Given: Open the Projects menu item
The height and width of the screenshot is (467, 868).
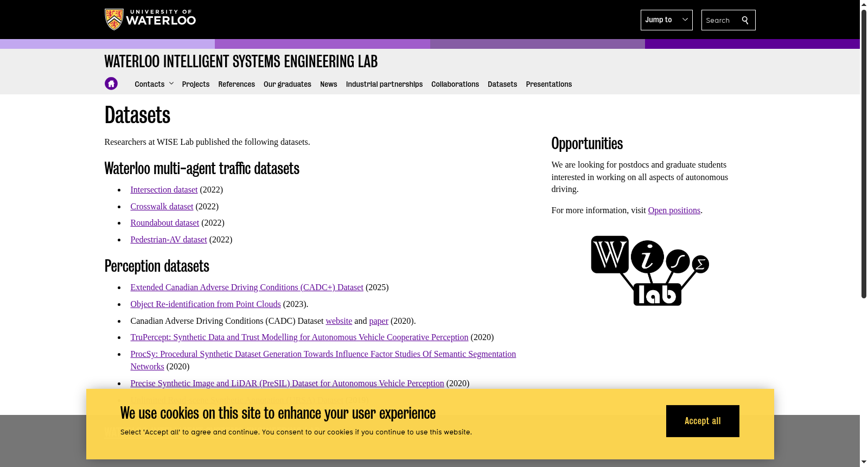Looking at the screenshot, I should (x=196, y=84).
